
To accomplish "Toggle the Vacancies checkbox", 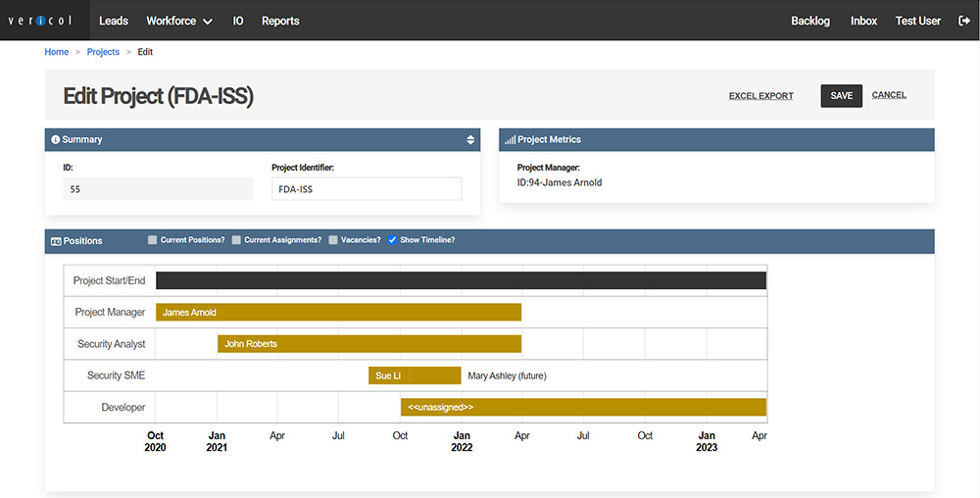I will click(x=333, y=240).
